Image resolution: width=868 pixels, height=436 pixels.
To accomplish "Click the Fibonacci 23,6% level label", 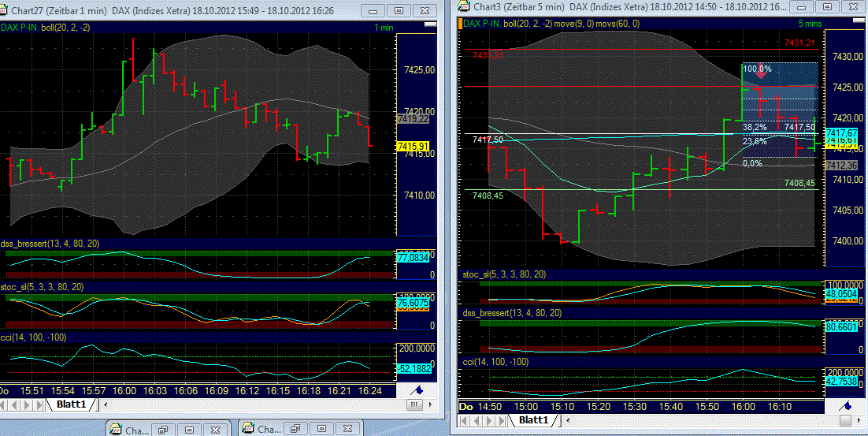I will (x=755, y=141).
